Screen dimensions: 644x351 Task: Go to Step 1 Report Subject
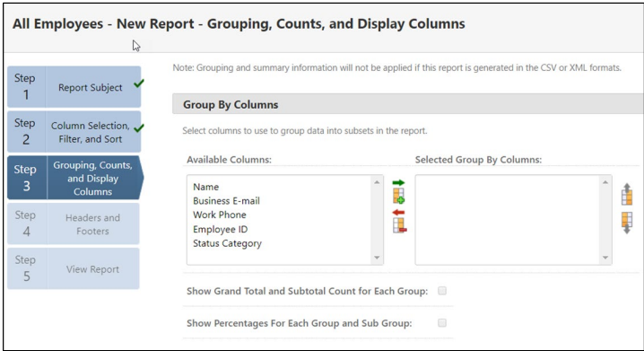(x=74, y=87)
